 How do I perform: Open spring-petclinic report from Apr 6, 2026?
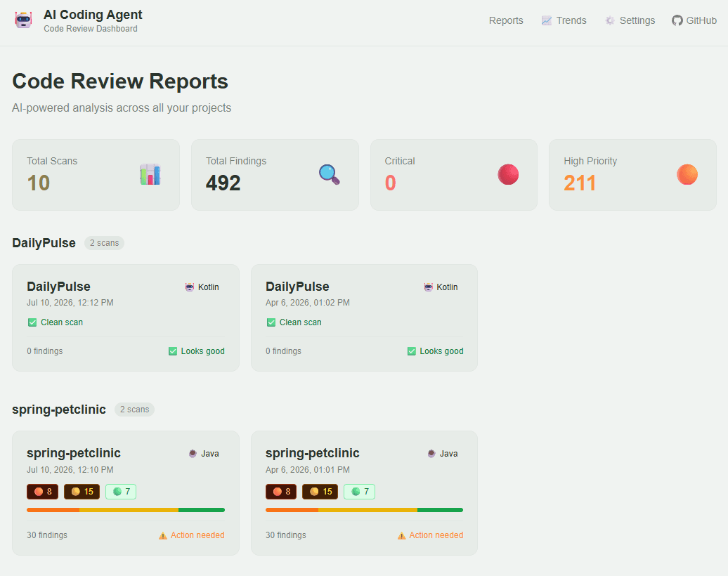(365, 493)
